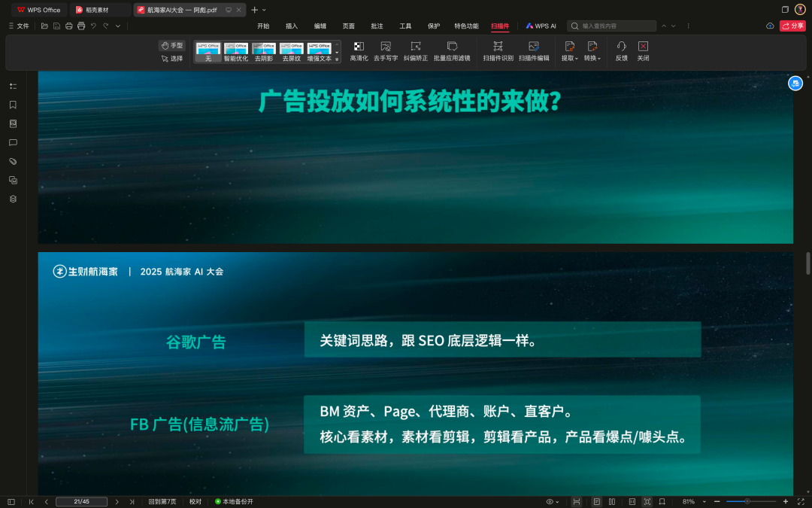Click the open file folder icon

pyautogui.click(x=44, y=26)
